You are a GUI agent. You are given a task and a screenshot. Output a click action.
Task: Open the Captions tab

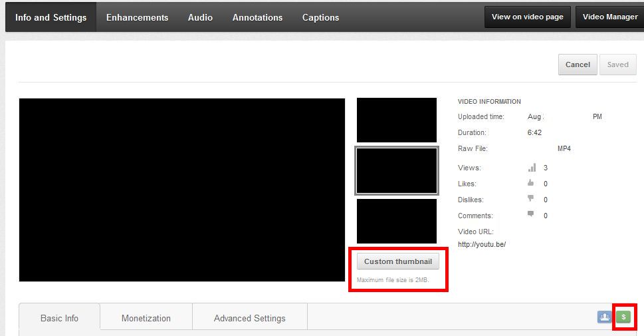pyautogui.click(x=321, y=17)
